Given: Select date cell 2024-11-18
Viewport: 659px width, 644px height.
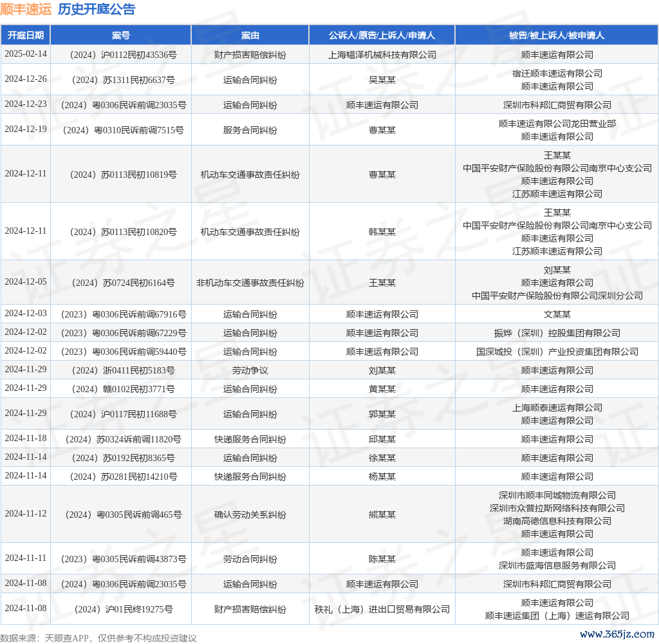Looking at the screenshot, I should (x=26, y=439).
